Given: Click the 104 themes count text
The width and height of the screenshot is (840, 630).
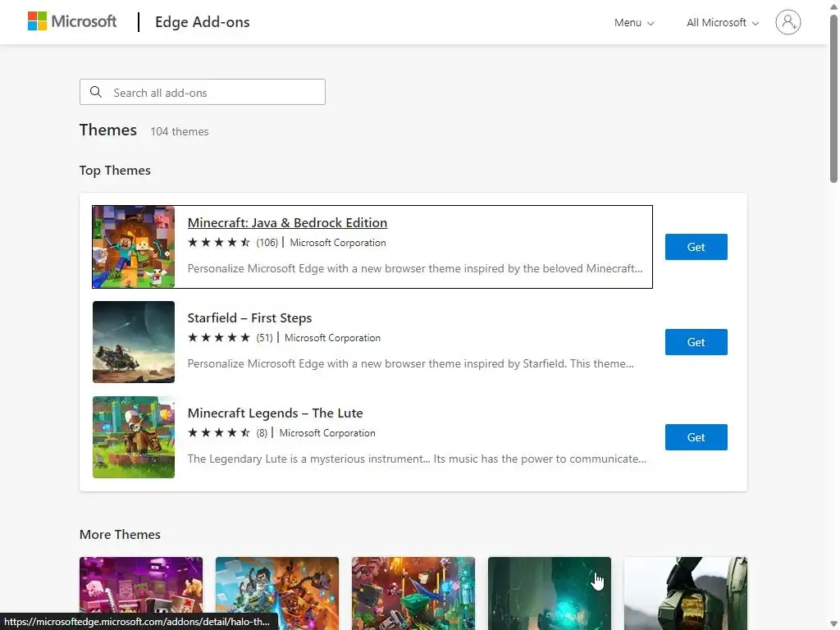Looking at the screenshot, I should pyautogui.click(x=180, y=131).
